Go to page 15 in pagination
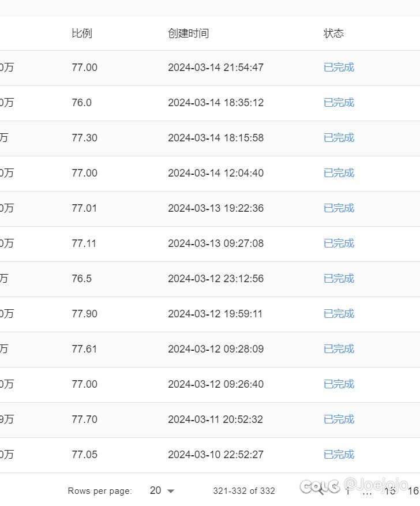Screen dimensions: 420x506 (x=389, y=491)
